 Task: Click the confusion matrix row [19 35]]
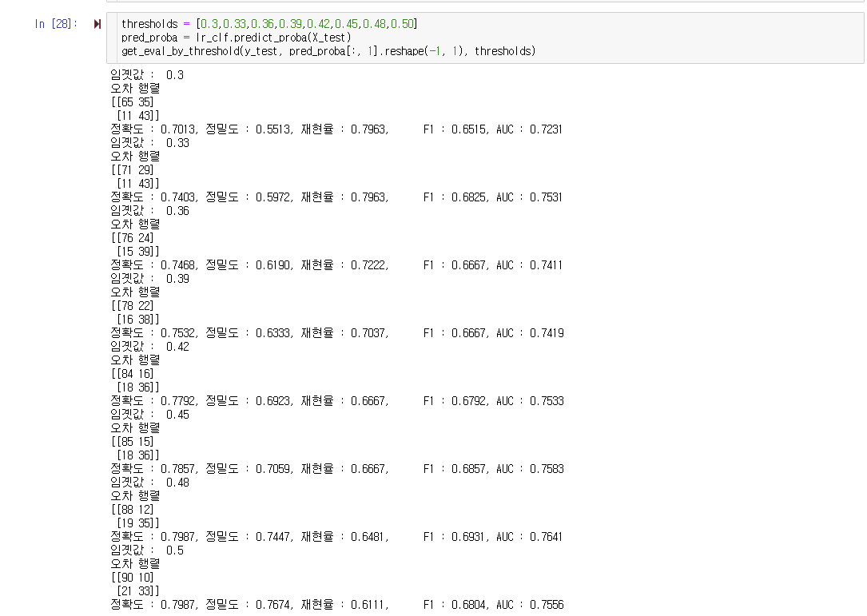tap(137, 523)
